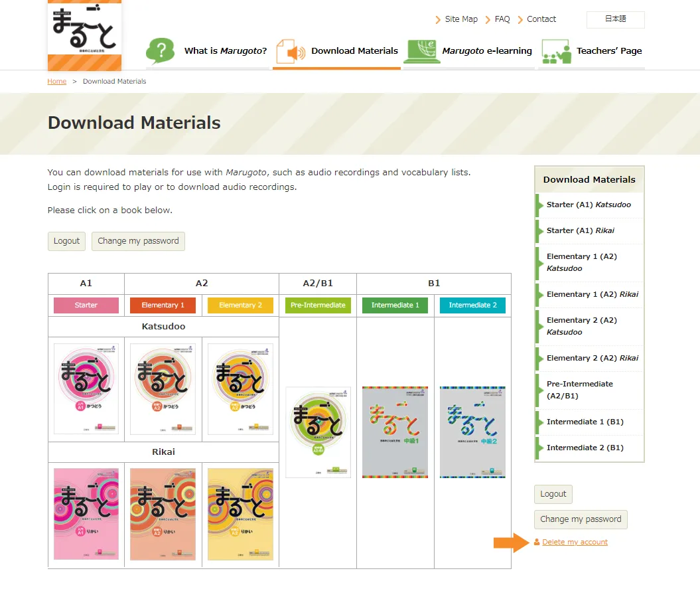The image size is (700, 591).
Task: Click the Katsudoo section heading in the table
Action: 163,327
